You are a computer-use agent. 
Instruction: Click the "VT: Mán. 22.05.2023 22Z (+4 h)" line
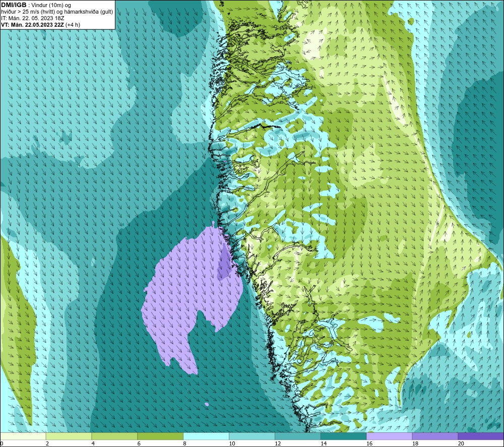point(40,24)
